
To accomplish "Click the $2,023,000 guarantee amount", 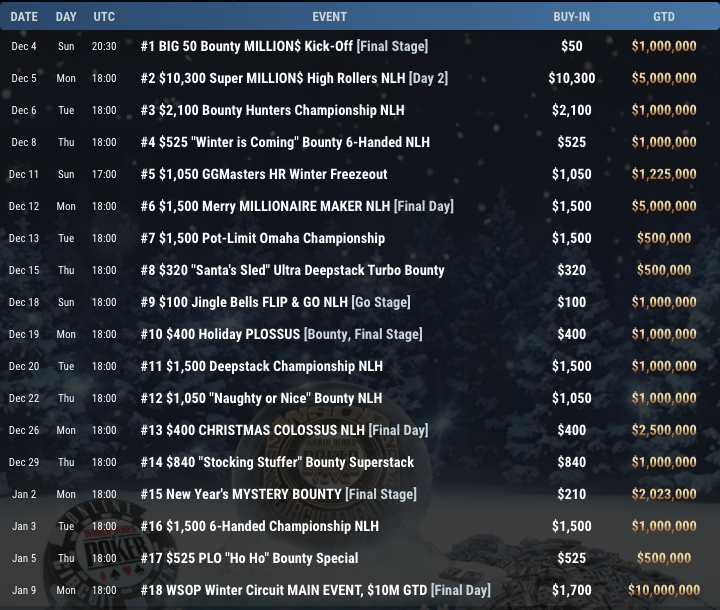I will pyautogui.click(x=664, y=494).
